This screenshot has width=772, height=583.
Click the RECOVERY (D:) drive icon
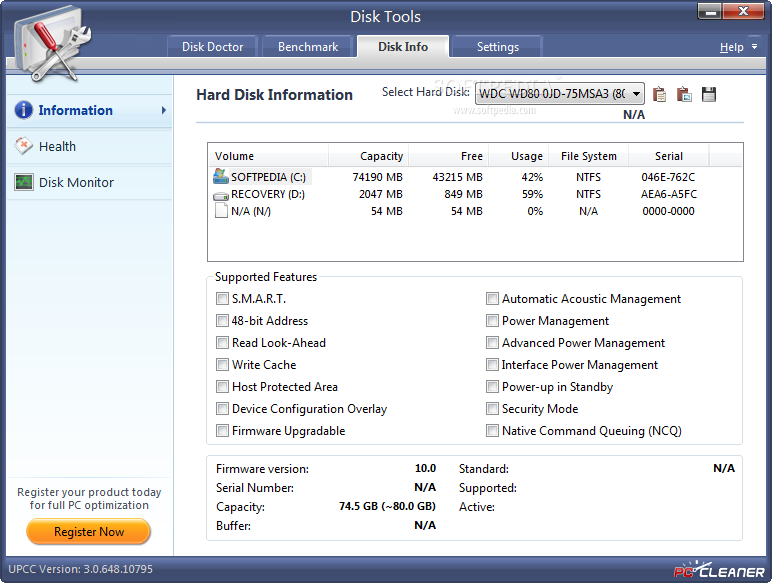click(221, 195)
